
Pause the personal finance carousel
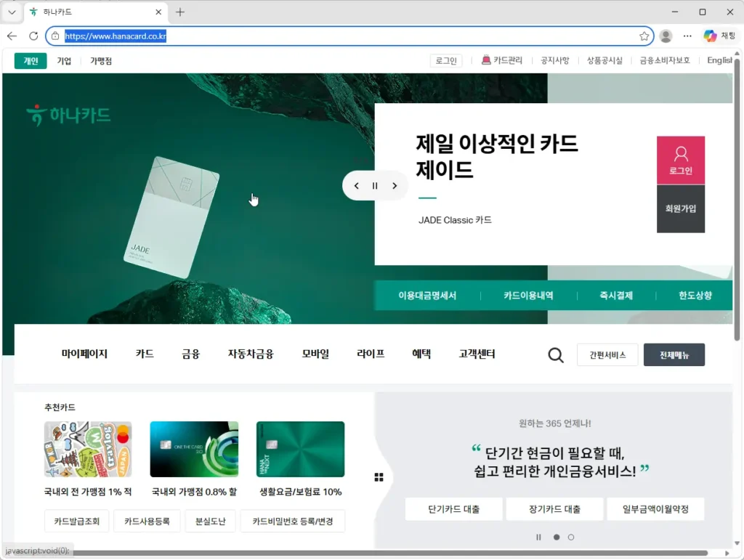click(538, 537)
